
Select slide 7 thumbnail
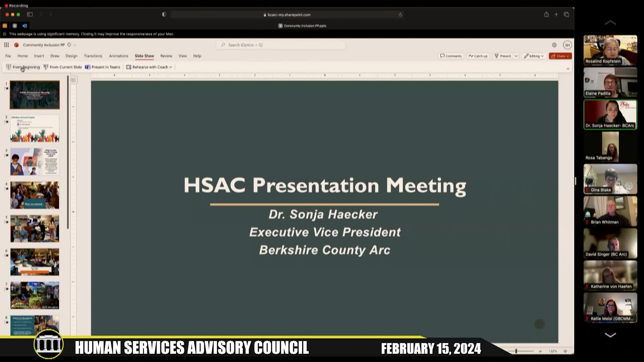(x=35, y=295)
